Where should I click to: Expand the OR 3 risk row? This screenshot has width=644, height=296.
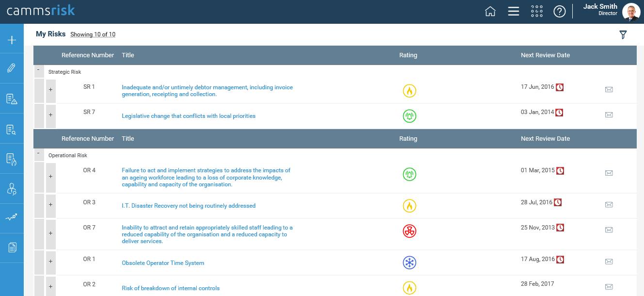(x=51, y=205)
